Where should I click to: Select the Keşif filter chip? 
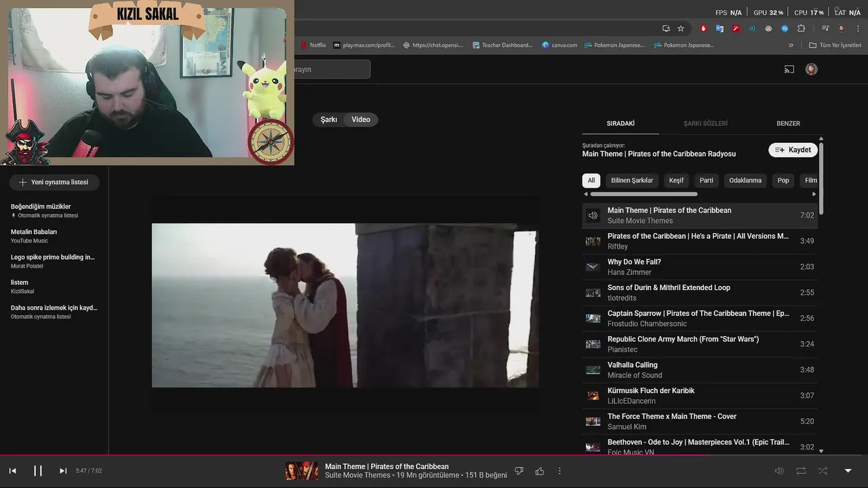coord(676,180)
